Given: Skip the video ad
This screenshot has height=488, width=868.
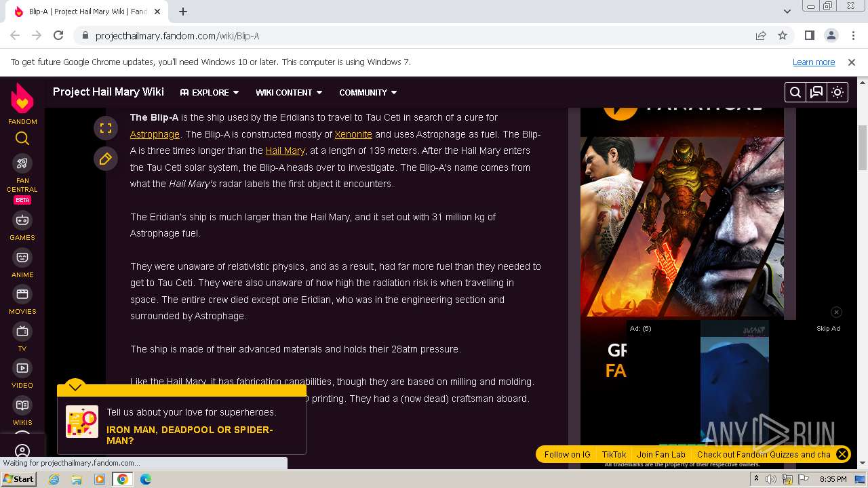Looking at the screenshot, I should pos(828,329).
